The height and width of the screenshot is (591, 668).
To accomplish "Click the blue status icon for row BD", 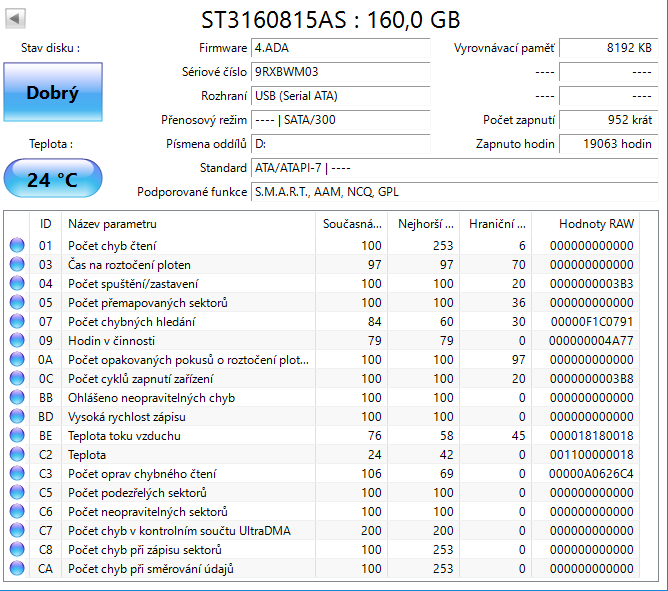I will tap(17, 416).
